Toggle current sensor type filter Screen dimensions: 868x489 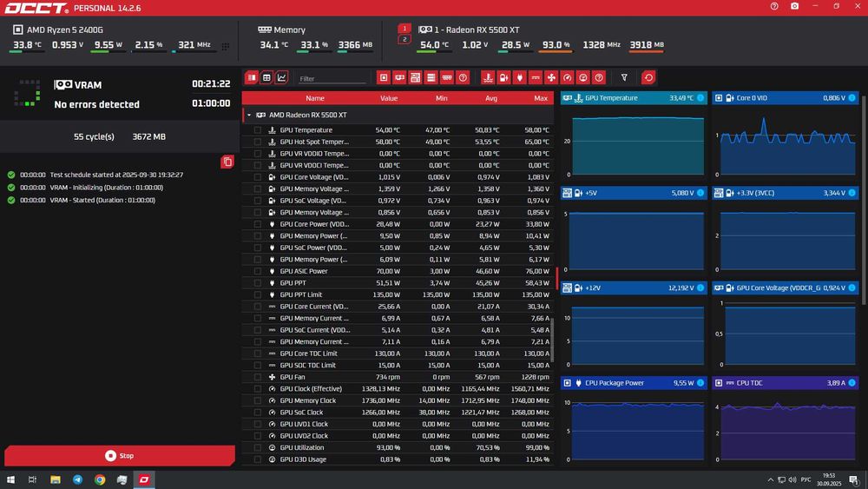click(536, 77)
